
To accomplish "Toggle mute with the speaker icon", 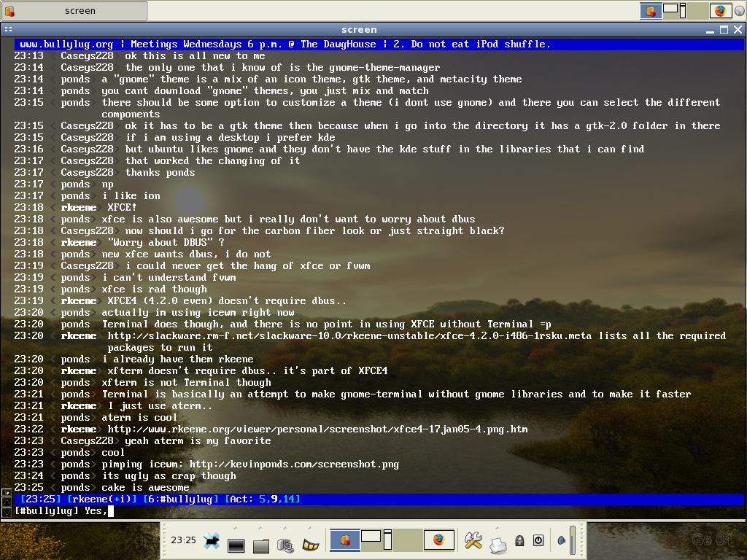I will (x=562, y=540).
